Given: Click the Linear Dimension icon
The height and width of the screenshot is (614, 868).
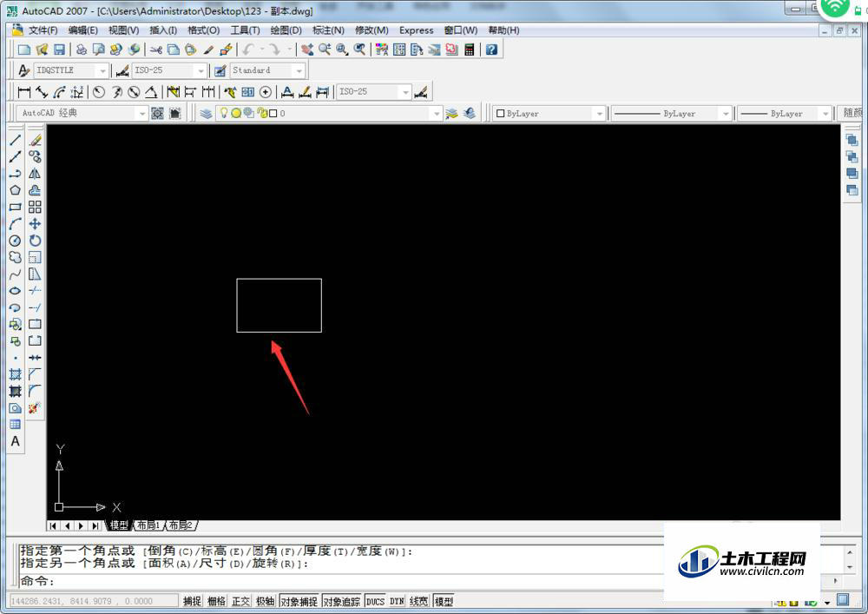Looking at the screenshot, I should tap(23, 92).
